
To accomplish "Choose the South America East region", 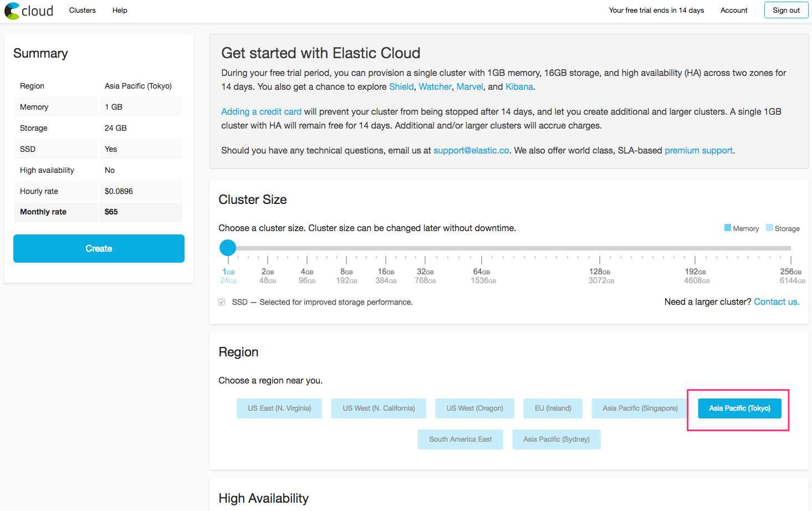I will point(460,440).
